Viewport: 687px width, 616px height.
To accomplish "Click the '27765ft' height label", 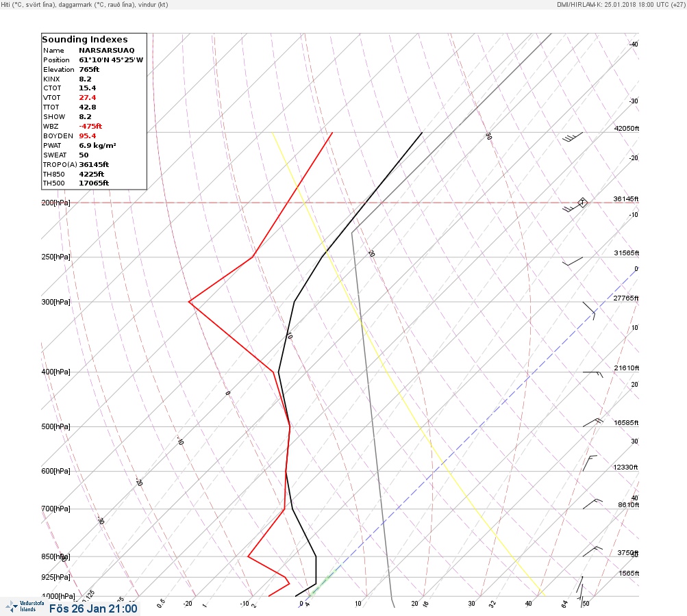I will [625, 298].
